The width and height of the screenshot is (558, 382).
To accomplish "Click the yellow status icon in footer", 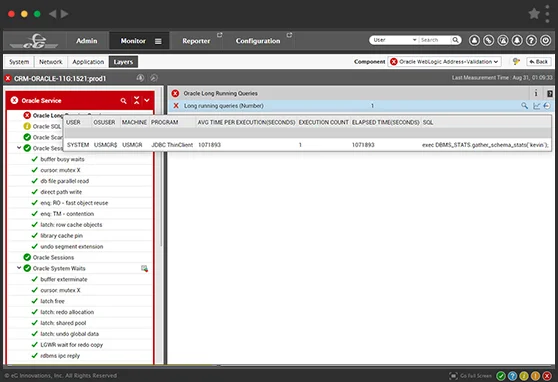I will tap(524, 376).
